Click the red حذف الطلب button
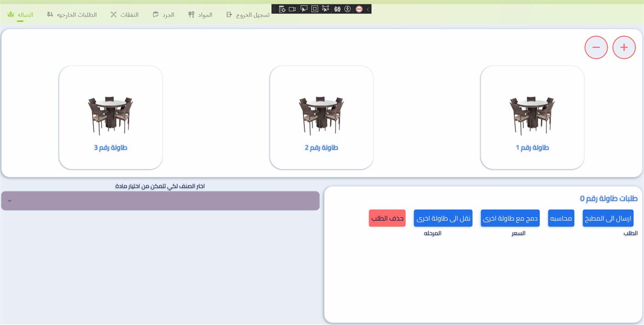The image size is (644, 325). pos(387,218)
